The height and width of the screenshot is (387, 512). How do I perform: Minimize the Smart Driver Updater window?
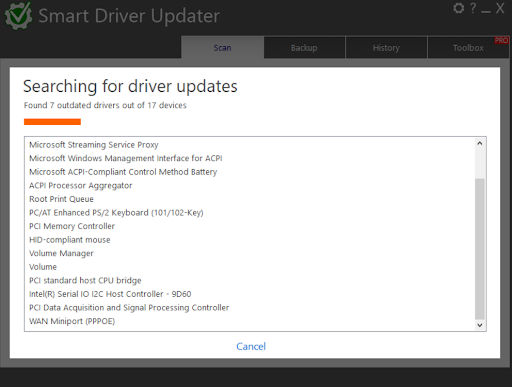[x=486, y=12]
